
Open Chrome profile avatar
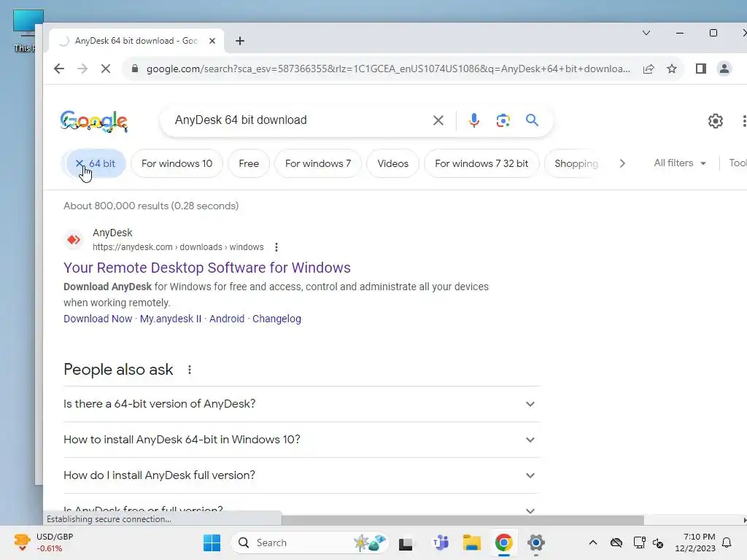724,69
